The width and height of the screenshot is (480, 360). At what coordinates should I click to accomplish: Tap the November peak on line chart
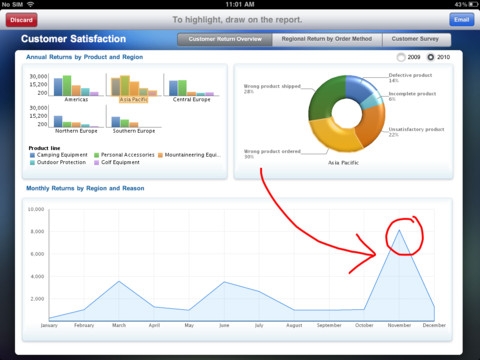coord(399,230)
